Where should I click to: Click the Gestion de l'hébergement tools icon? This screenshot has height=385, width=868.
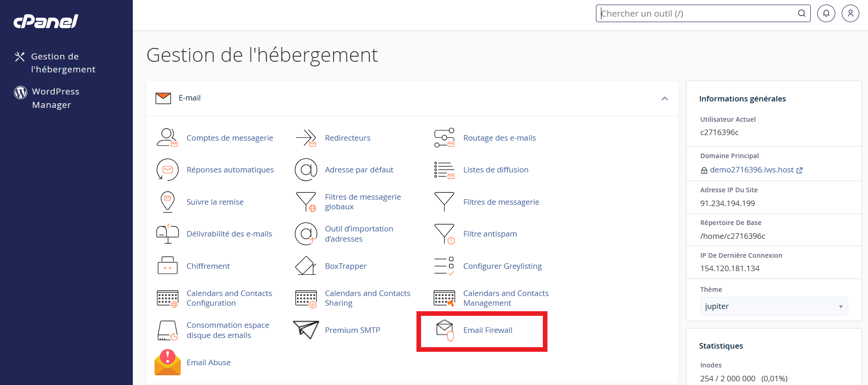pos(19,57)
